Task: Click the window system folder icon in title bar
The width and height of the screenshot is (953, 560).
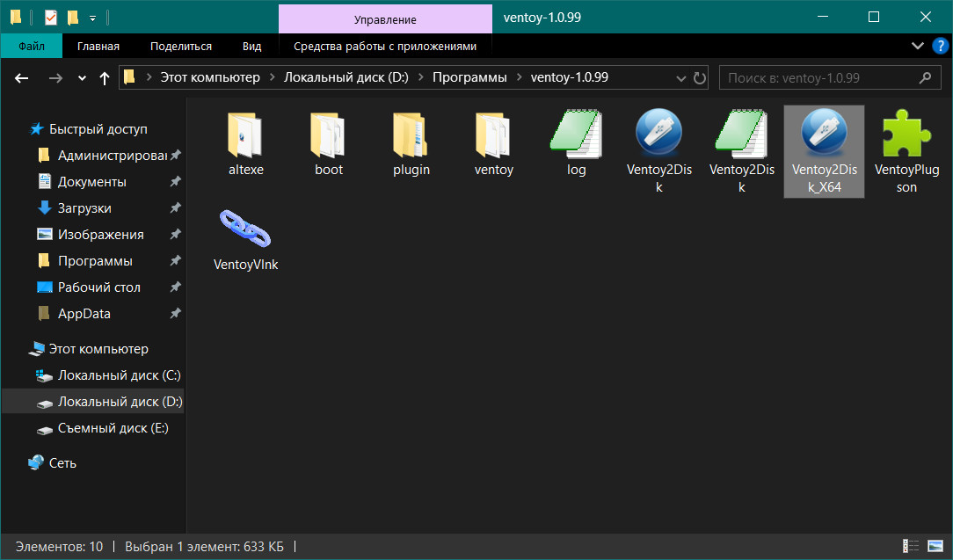Action: (16, 17)
